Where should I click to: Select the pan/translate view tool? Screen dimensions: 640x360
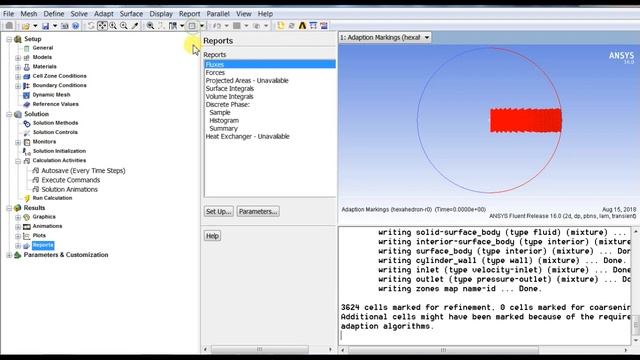click(102, 26)
